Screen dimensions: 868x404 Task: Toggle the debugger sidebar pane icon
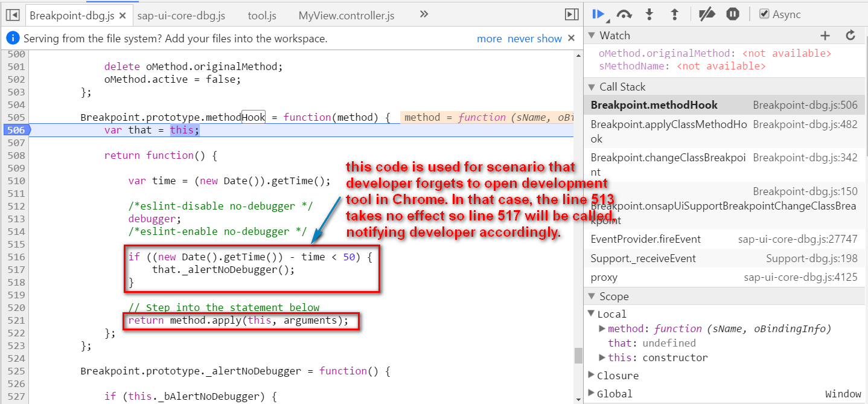coord(571,15)
